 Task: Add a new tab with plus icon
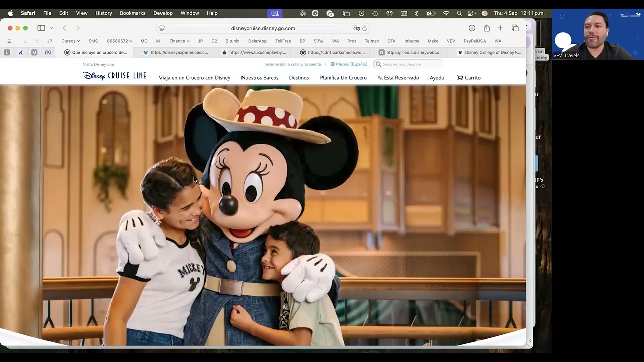coord(501,28)
